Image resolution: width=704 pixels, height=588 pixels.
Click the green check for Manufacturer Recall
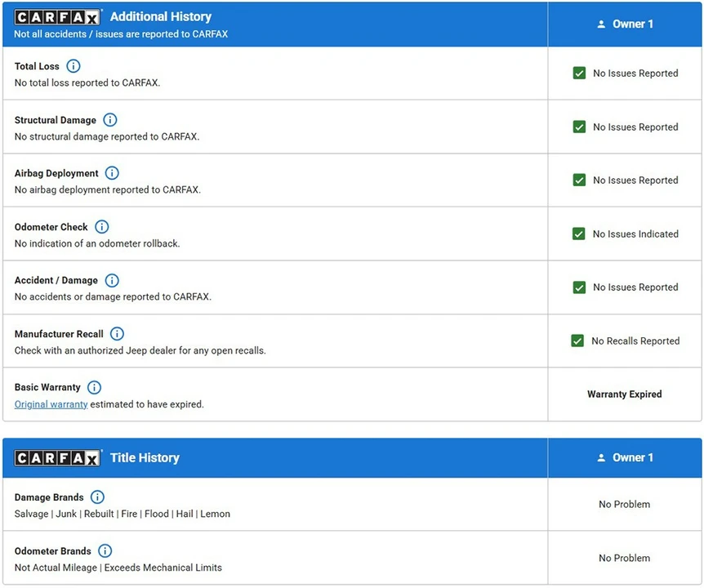(577, 341)
